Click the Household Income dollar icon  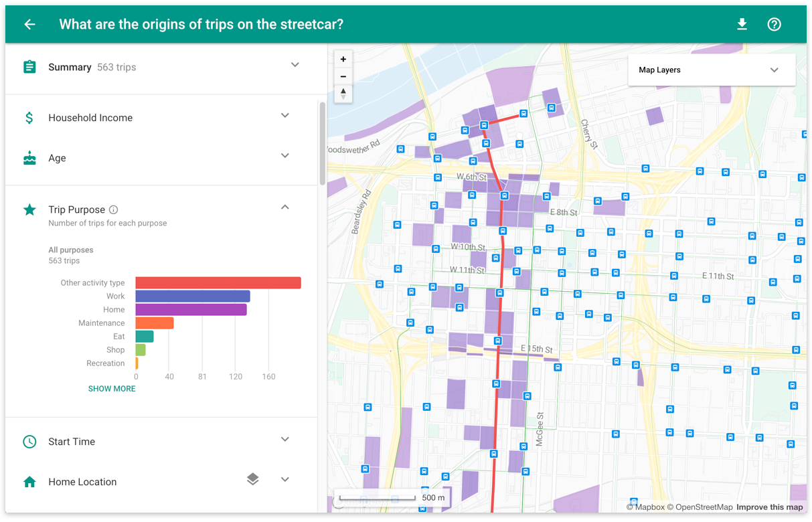[x=29, y=118]
